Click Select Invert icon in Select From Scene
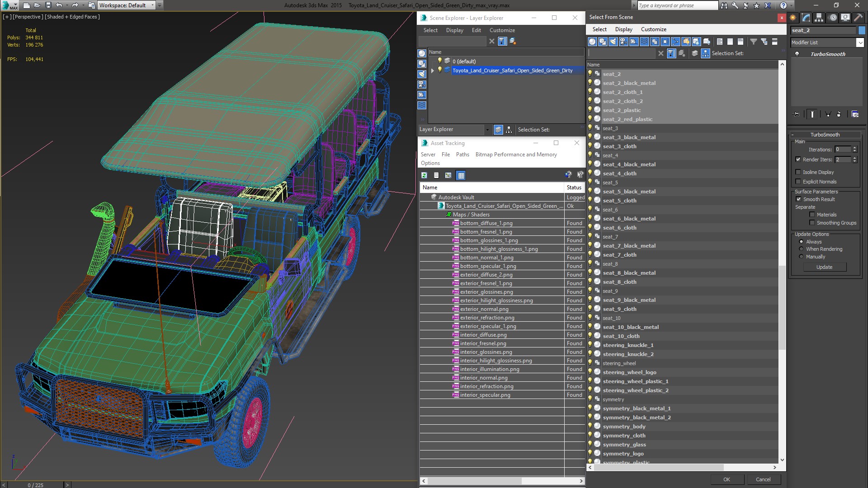Viewport: 868px width, 488px height. click(741, 42)
